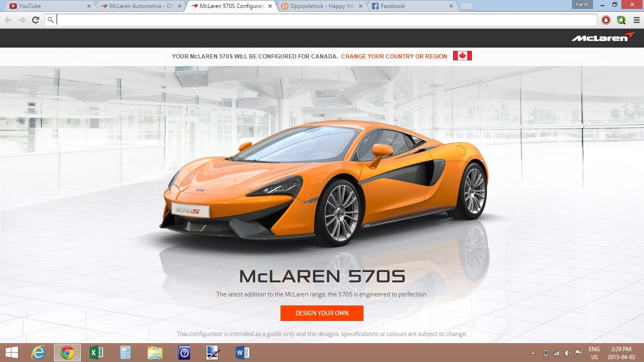Switch to the Oppositelock tab
This screenshot has height=362, width=644.
pyautogui.click(x=322, y=6)
